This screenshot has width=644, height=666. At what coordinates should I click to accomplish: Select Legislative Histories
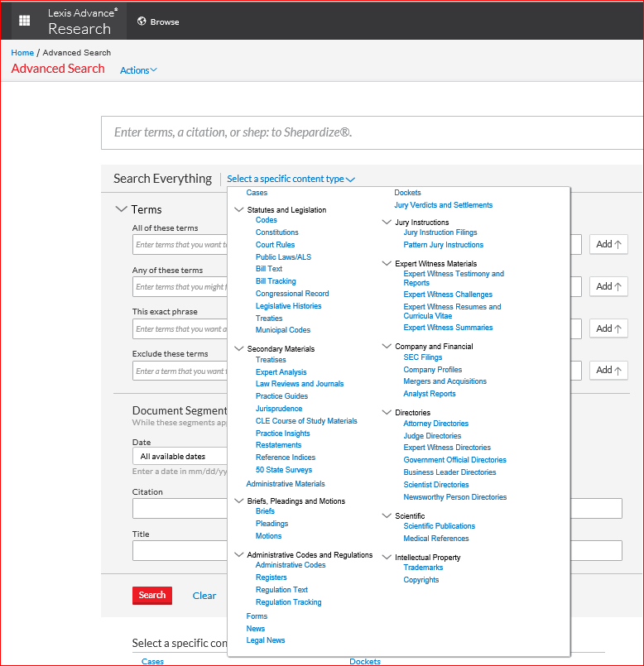[x=288, y=306]
